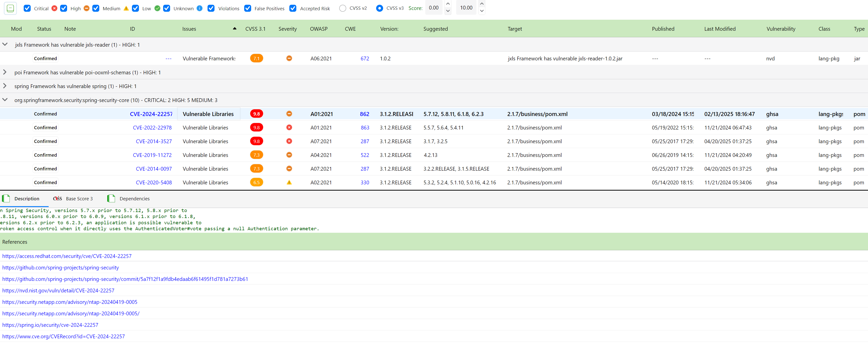This screenshot has height=347, width=868.
Task: Click medium severity triangle in CVE-2020-5408 row
Action: pos(289,183)
